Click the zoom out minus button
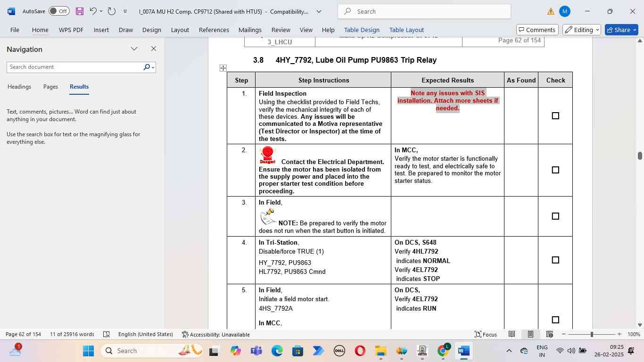 tap(564, 334)
